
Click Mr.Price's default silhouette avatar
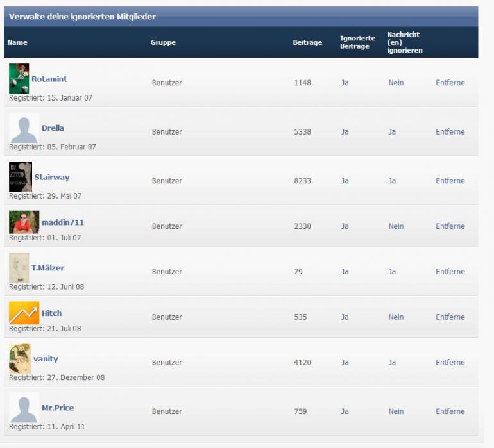pos(24,408)
